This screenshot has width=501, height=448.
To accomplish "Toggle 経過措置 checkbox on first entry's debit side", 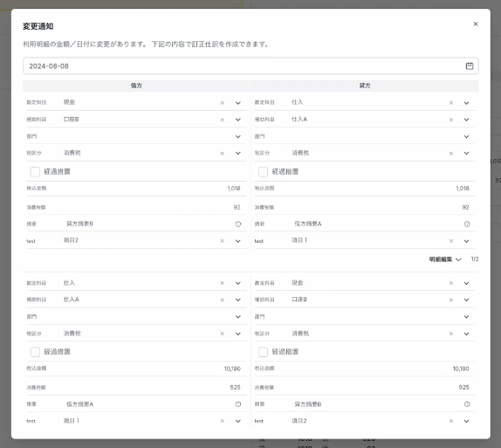I will 35,172.
